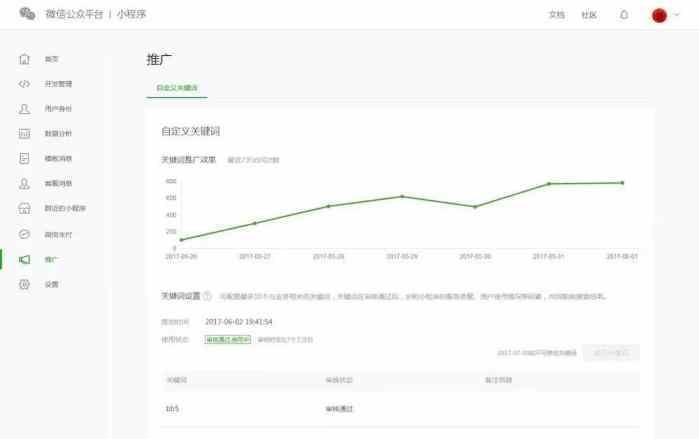The width and height of the screenshot is (699, 439).
Task: Click the last column header in keyword table
Action: tap(498, 380)
